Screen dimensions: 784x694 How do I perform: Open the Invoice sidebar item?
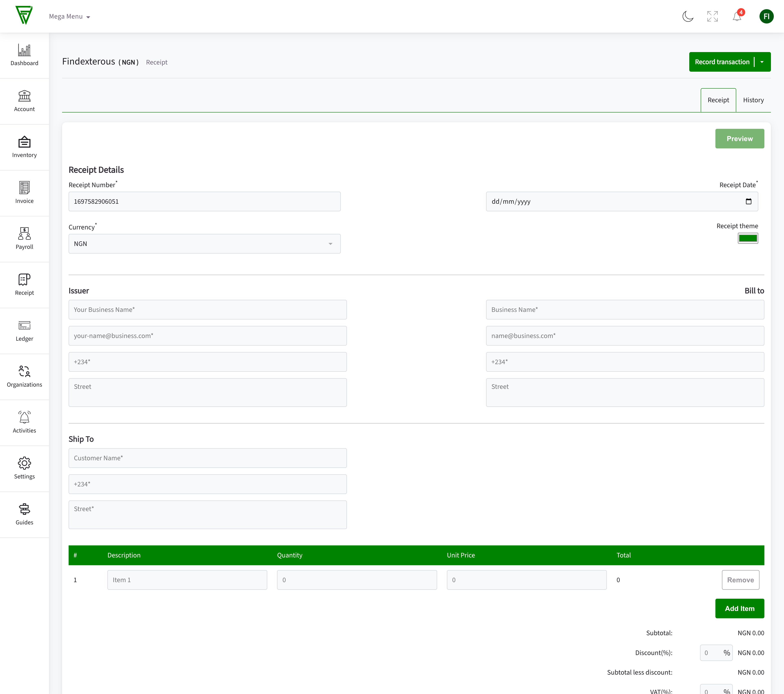coord(24,193)
